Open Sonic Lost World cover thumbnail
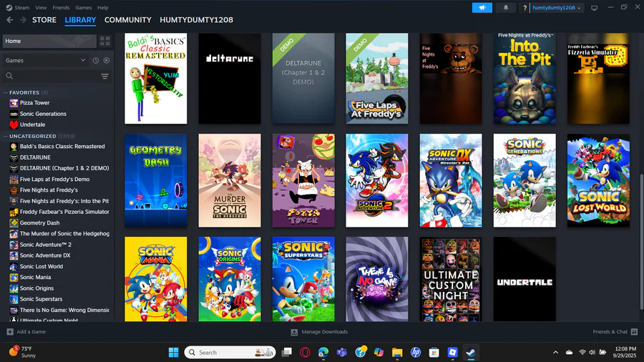The width and height of the screenshot is (644, 362). 598,180
